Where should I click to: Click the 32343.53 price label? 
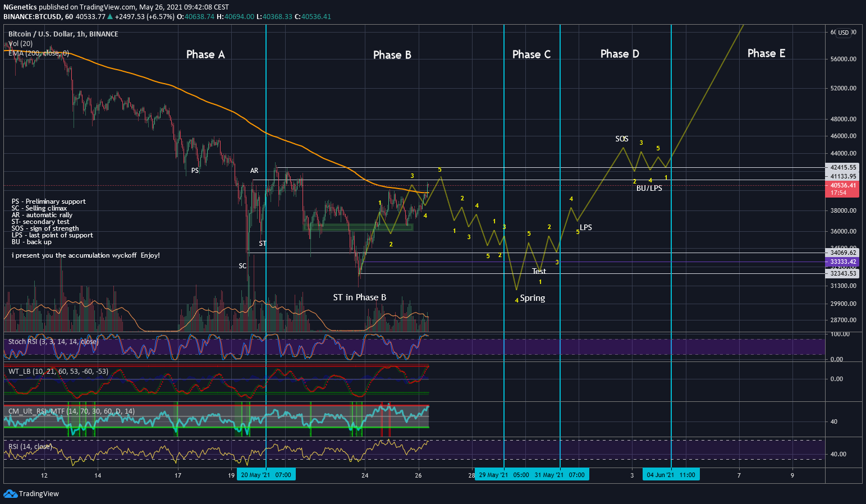842,273
